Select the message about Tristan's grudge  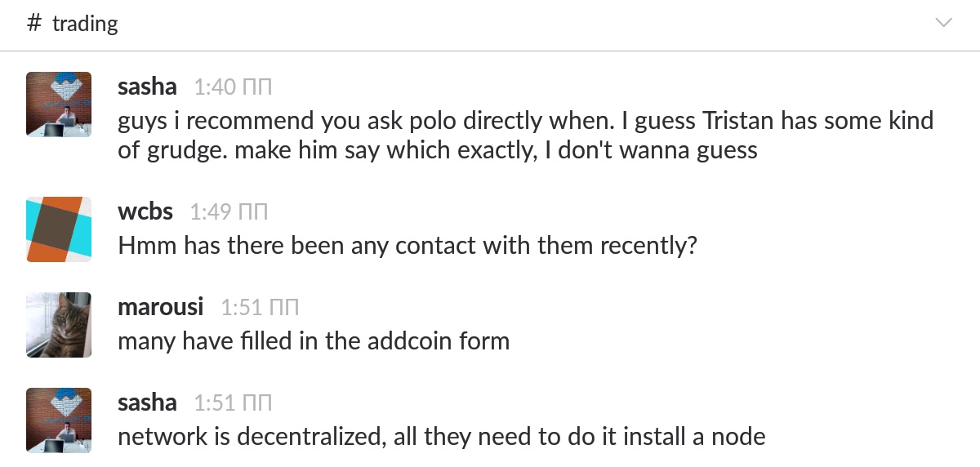(526, 136)
